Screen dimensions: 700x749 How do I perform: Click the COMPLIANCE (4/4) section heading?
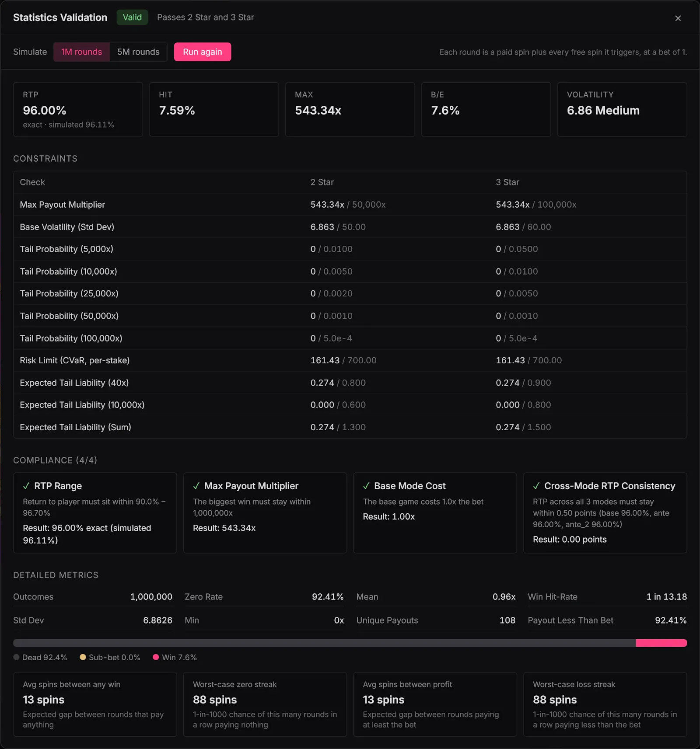(55, 460)
